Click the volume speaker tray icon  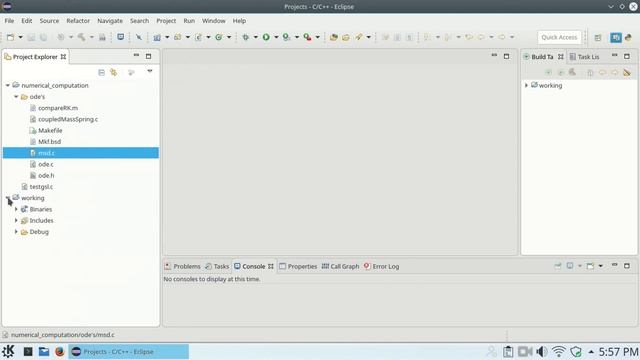542,351
